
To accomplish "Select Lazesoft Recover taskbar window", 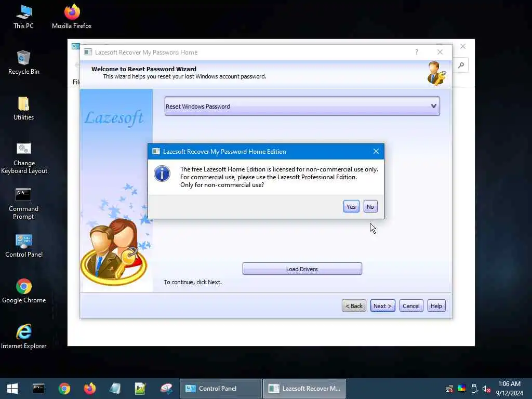I will [x=304, y=389].
